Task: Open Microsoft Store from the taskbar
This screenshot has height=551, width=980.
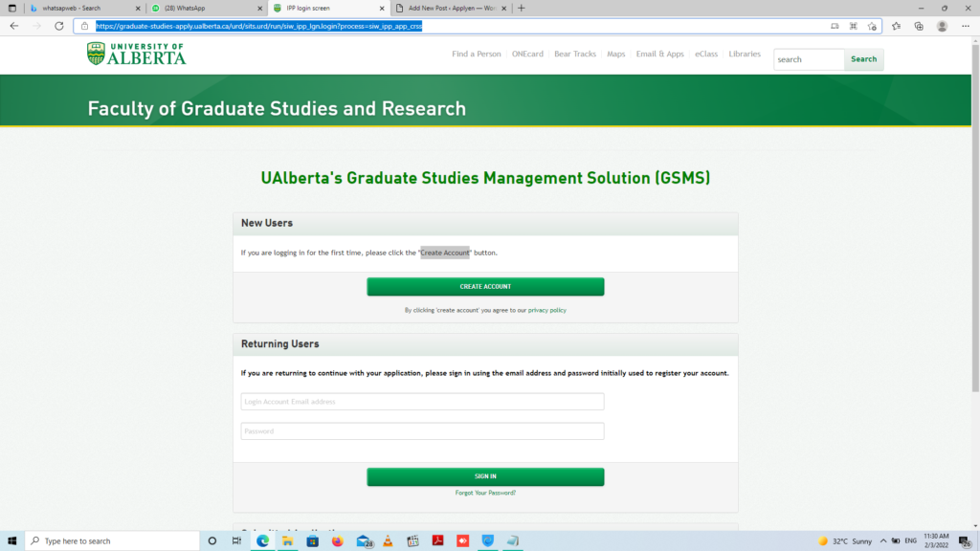Action: (x=313, y=541)
